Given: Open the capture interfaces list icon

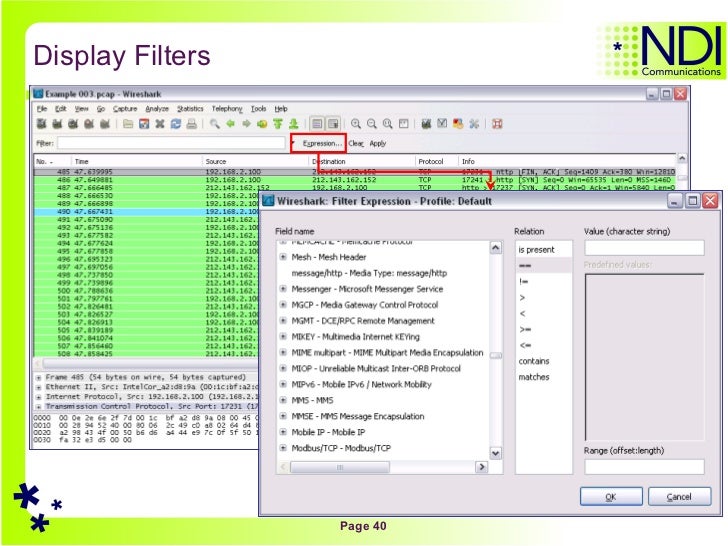Looking at the screenshot, I should [42, 124].
